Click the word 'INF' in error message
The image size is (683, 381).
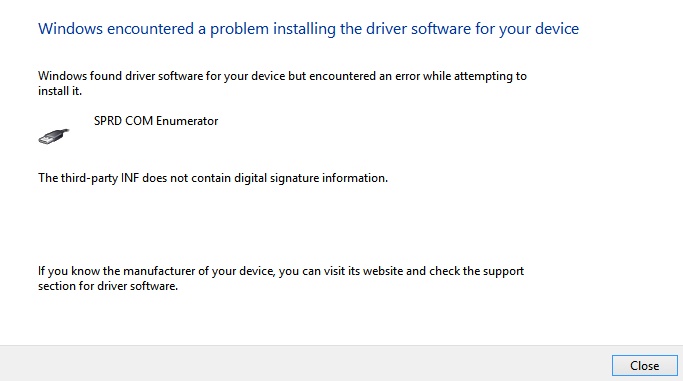point(130,178)
